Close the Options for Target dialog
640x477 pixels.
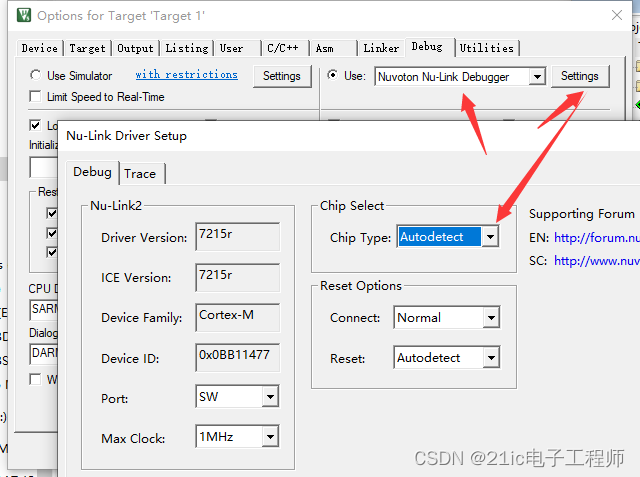617,15
